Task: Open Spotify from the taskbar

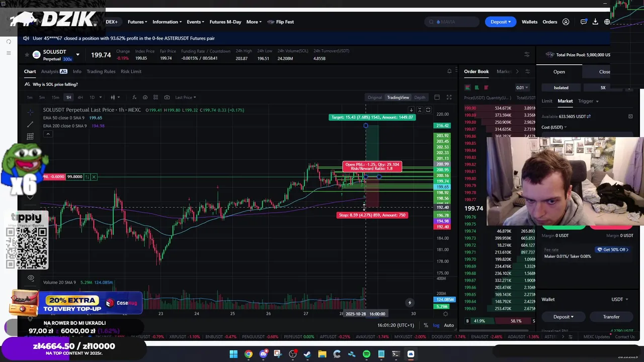Action: pyautogui.click(x=366, y=354)
